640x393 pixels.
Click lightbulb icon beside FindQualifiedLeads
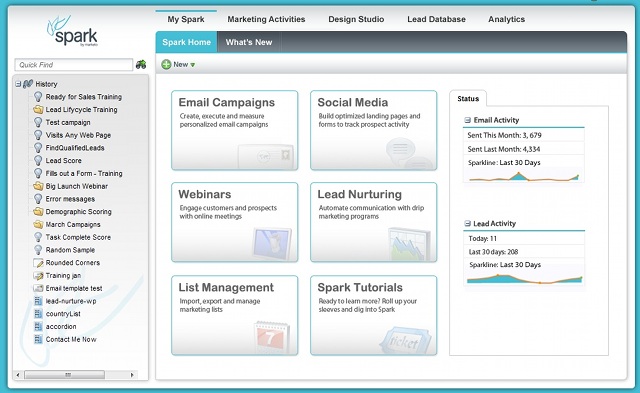pyautogui.click(x=38, y=148)
